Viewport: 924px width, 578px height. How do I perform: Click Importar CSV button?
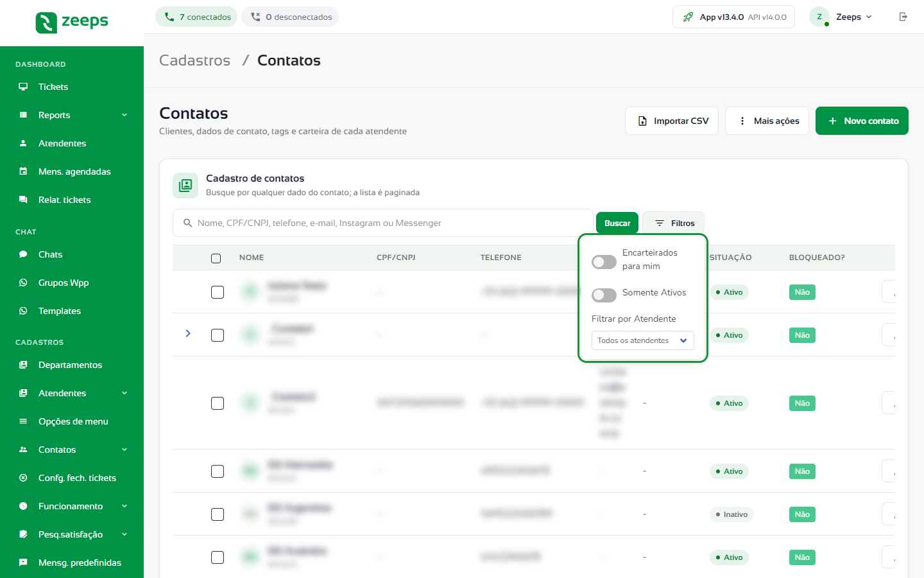click(x=672, y=121)
